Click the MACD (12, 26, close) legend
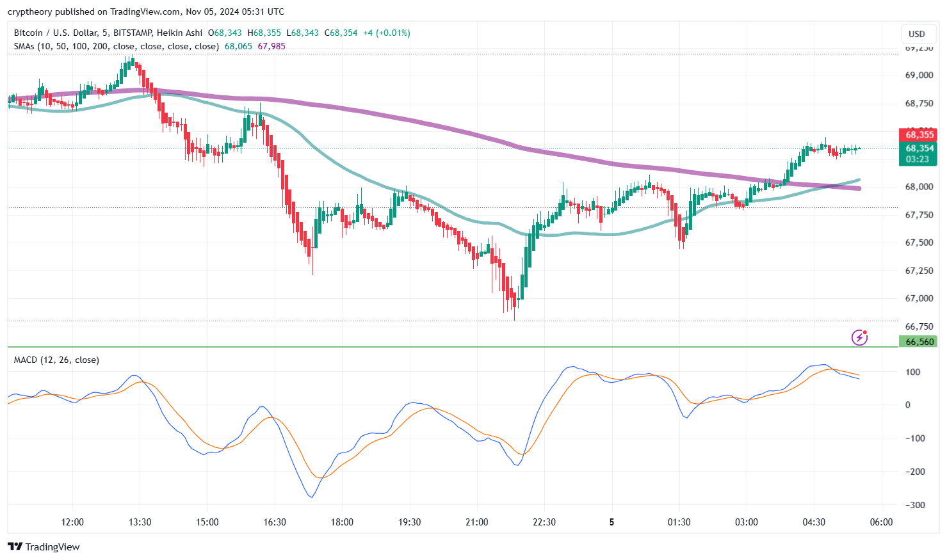Screen dimensions: 947x560 click(56, 360)
